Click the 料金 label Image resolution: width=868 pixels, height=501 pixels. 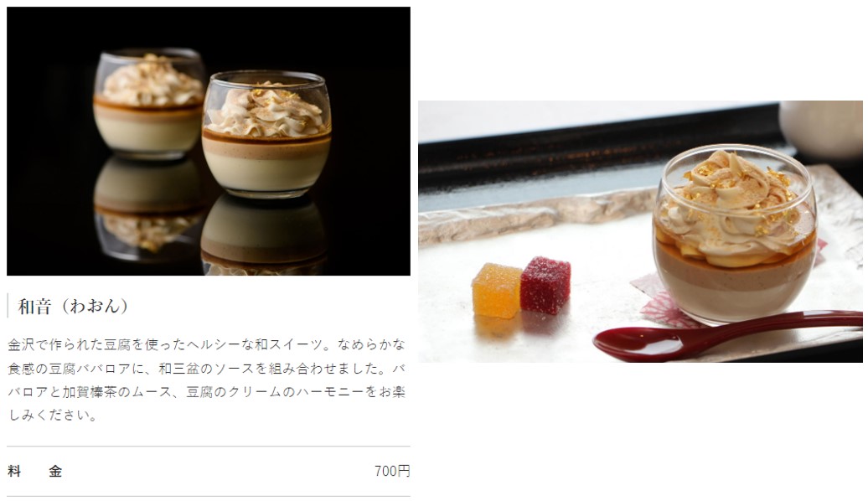[35, 471]
